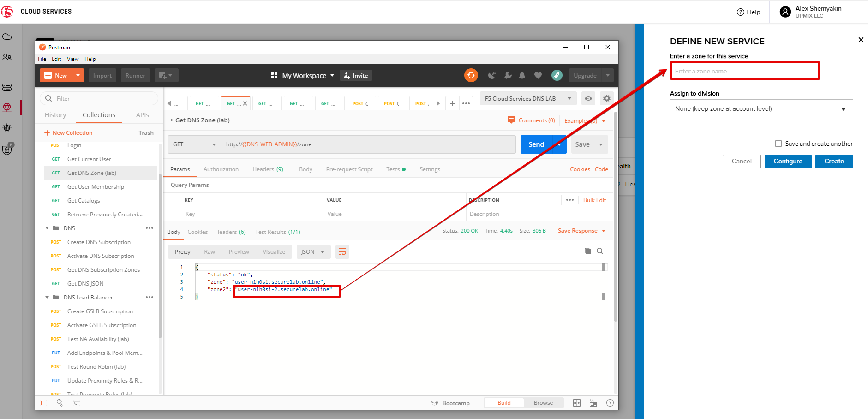The height and width of the screenshot is (419, 868).
Task: Open the wrench settings icon in Postman
Action: 508,75
